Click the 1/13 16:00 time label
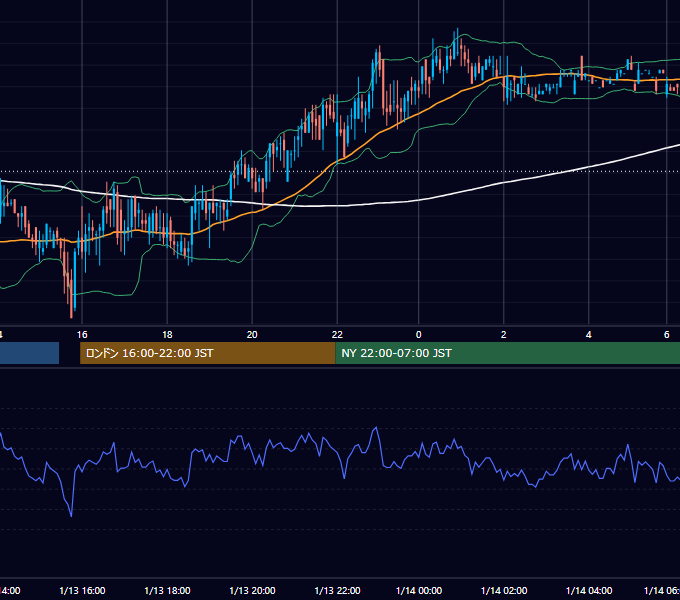 (82, 590)
